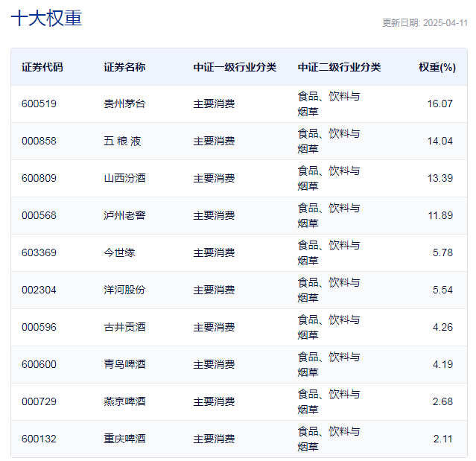
Task: Select stock code 600600
Action: pos(39,364)
